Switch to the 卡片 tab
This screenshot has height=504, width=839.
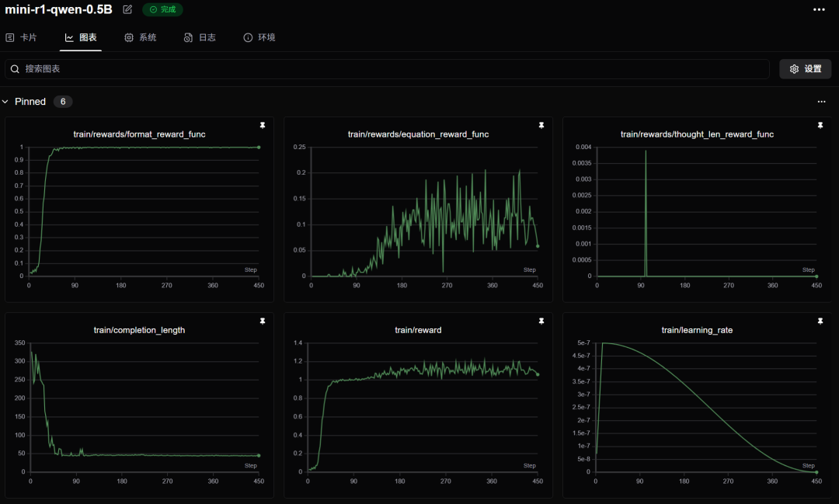pyautogui.click(x=21, y=37)
